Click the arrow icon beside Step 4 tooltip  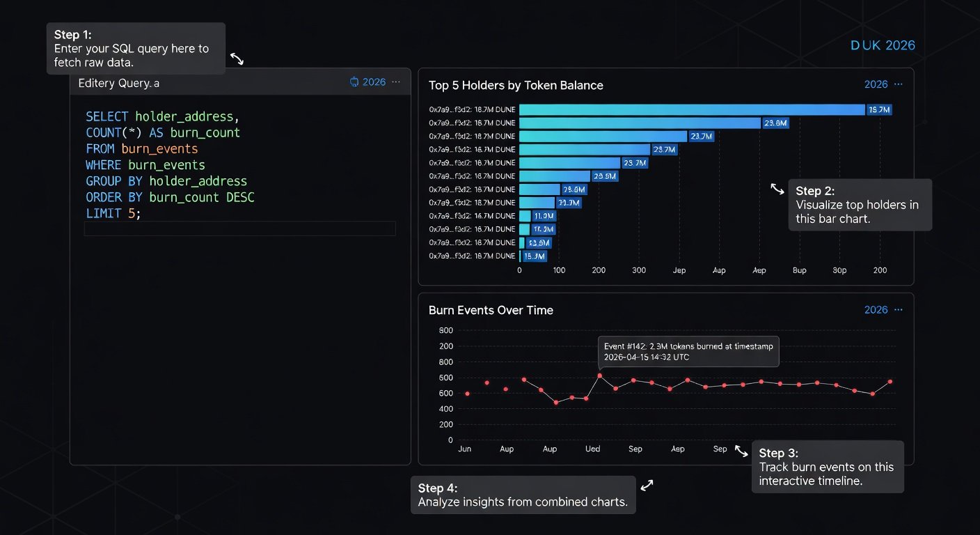click(x=647, y=486)
